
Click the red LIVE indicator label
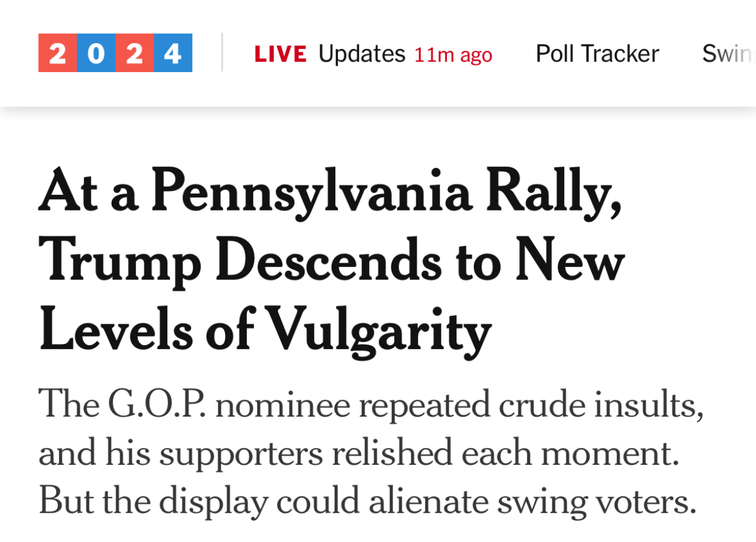point(280,53)
